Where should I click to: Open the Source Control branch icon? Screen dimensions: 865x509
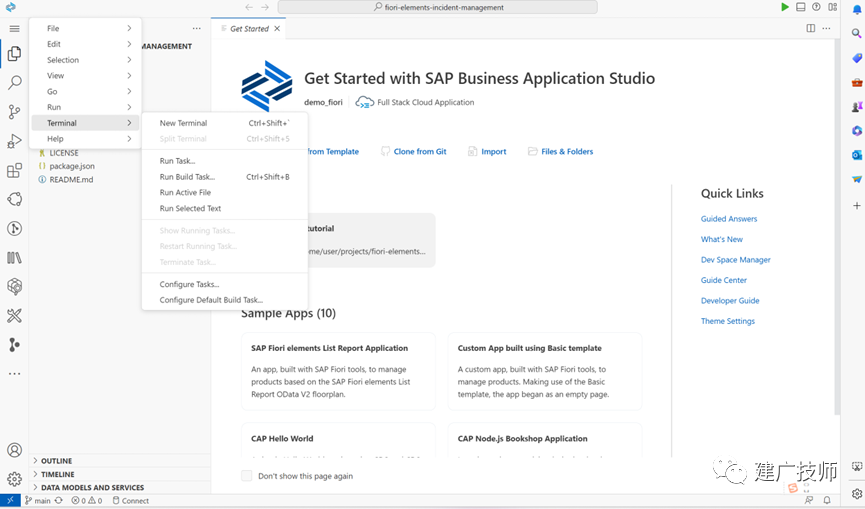(x=14, y=112)
